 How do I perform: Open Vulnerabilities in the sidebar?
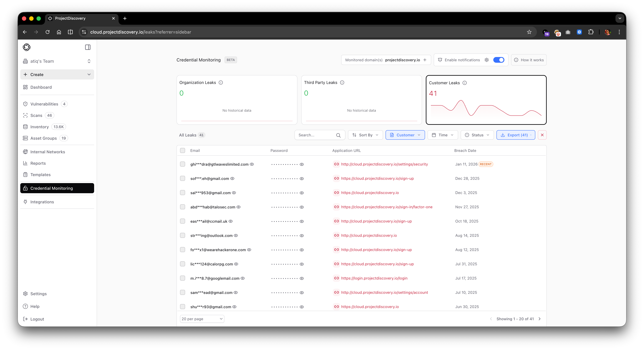point(44,104)
